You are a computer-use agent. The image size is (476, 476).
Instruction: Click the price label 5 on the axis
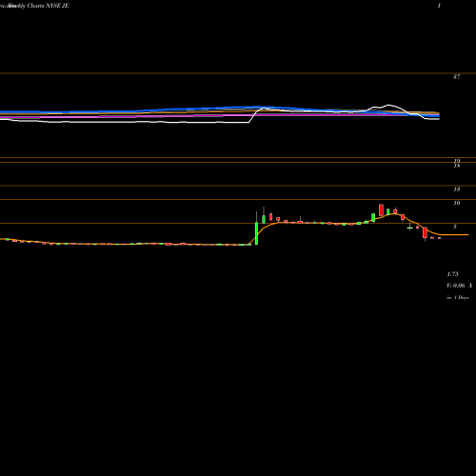point(455,227)
